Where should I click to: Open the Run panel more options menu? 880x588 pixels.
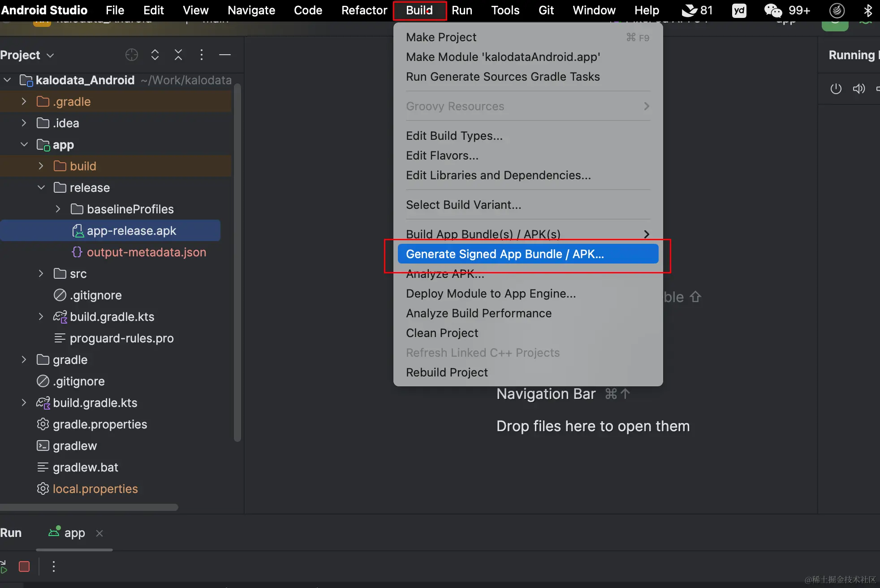point(54,566)
